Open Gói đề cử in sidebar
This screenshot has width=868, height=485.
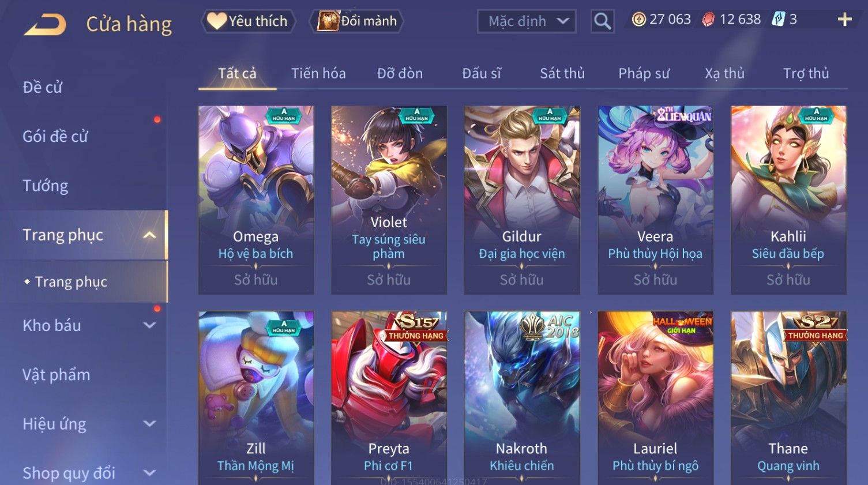pos(55,137)
